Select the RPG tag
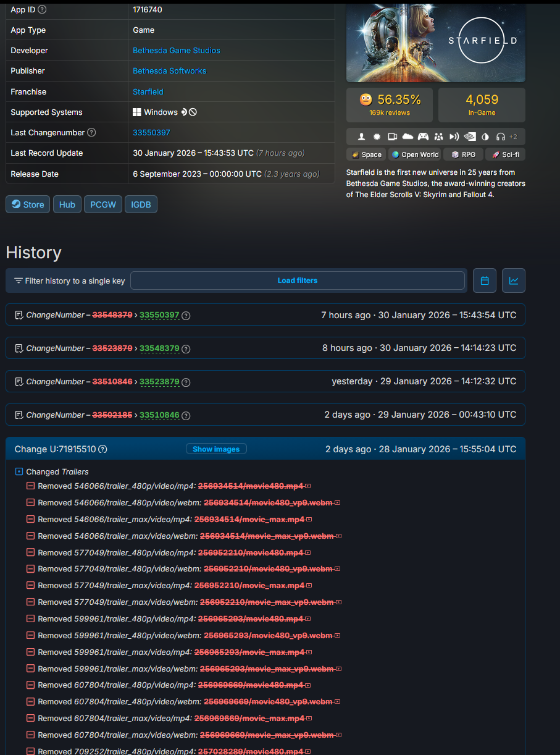 (x=463, y=154)
